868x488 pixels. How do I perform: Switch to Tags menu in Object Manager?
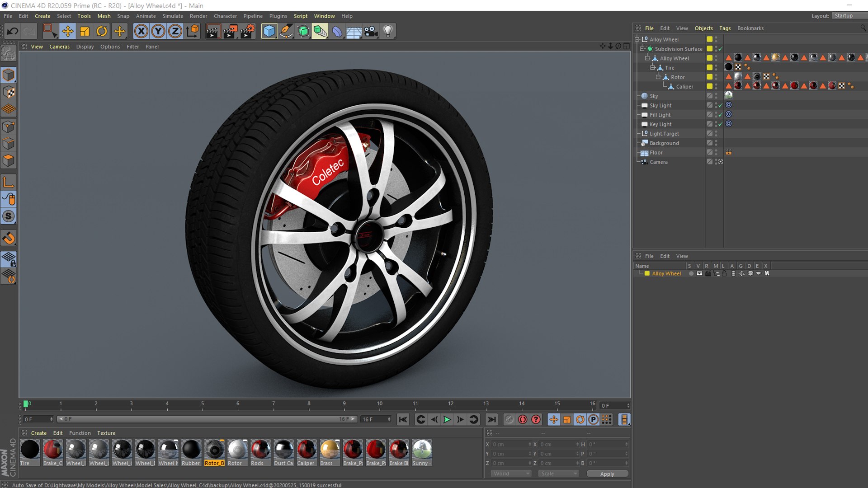pos(725,28)
